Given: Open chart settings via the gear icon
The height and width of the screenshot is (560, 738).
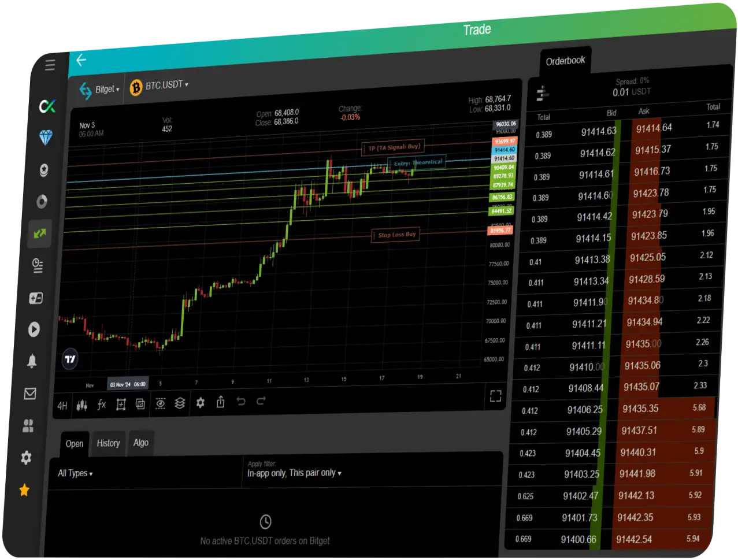Looking at the screenshot, I should click(x=200, y=403).
